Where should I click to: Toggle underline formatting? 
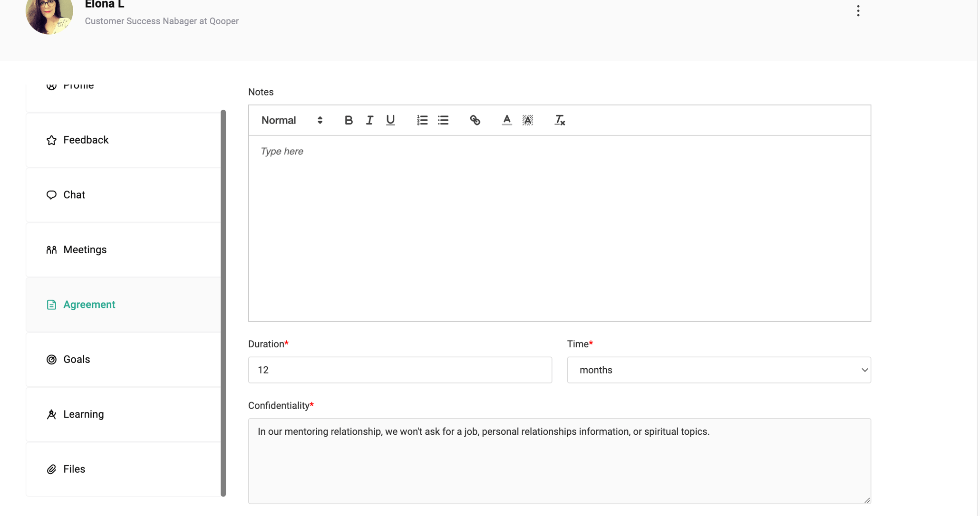[390, 120]
